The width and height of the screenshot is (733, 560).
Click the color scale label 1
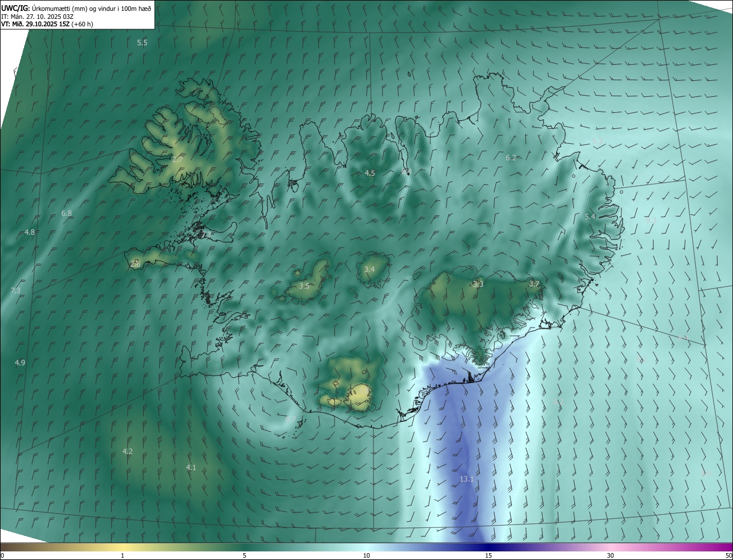(123, 555)
